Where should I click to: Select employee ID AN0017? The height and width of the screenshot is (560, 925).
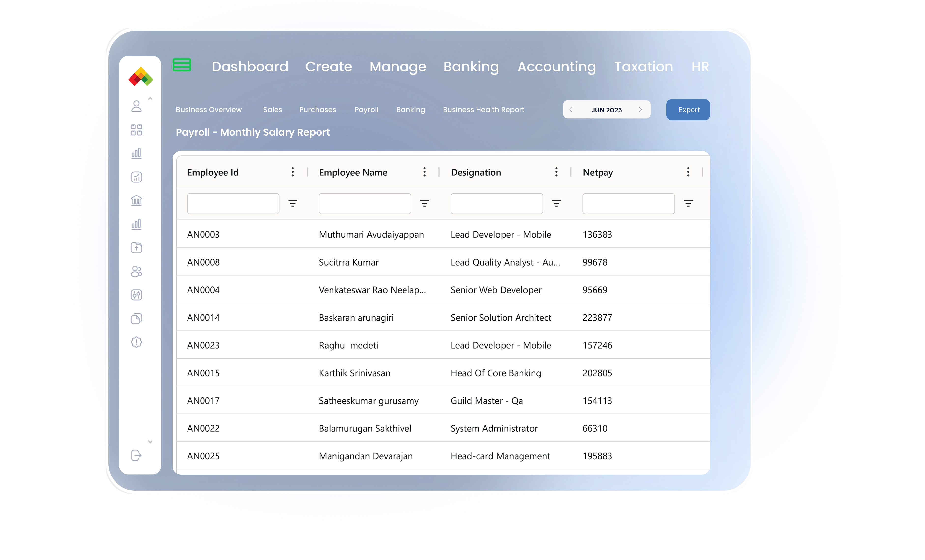pos(203,401)
